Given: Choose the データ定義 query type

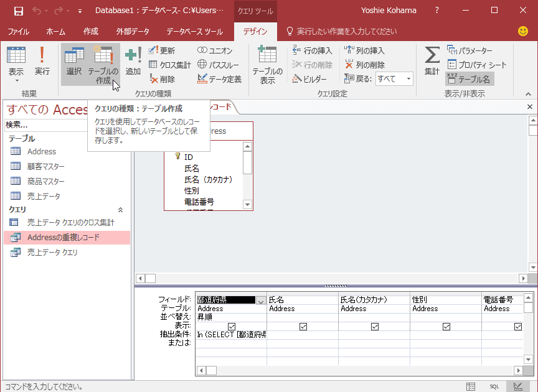Looking at the screenshot, I should pos(219,79).
